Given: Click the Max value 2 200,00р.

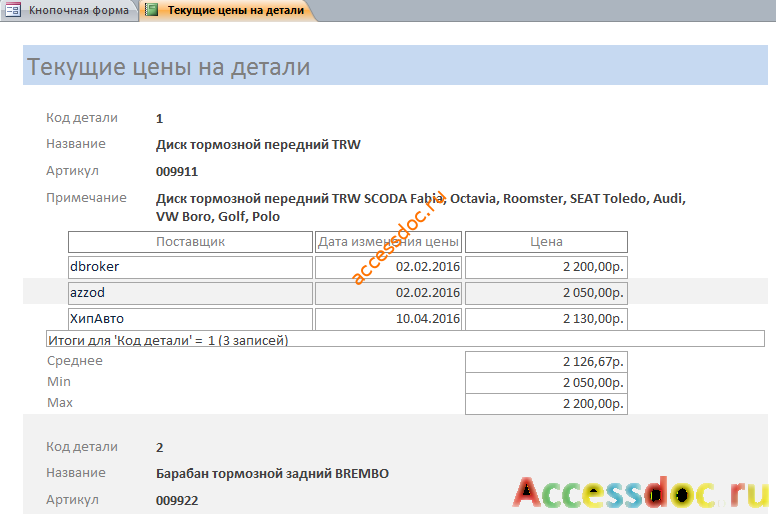Looking at the screenshot, I should tap(546, 404).
